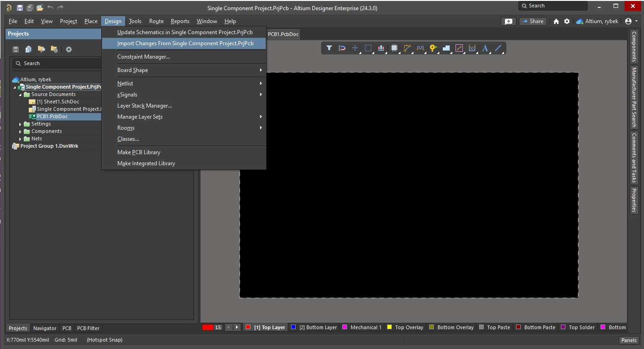Screen dimensions: 644x349
Task: Open the user account profile icon
Action: [x=628, y=21]
